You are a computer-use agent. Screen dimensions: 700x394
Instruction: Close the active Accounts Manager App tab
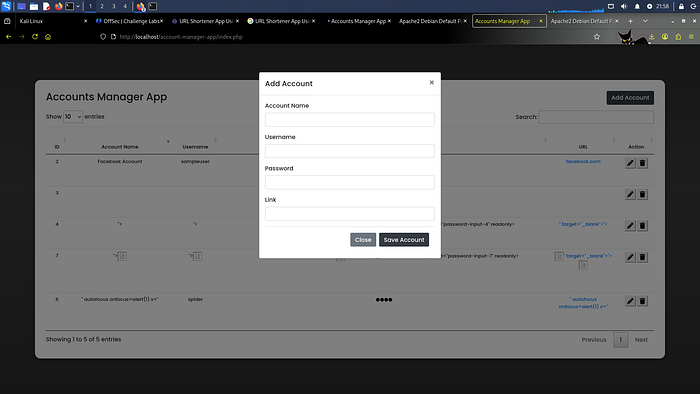[541, 21]
